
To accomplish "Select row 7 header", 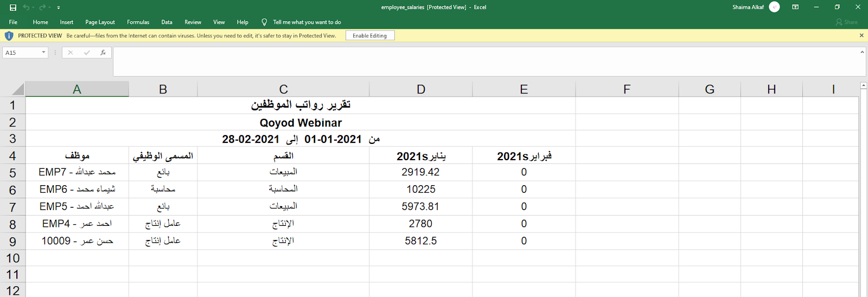I will 12,207.
